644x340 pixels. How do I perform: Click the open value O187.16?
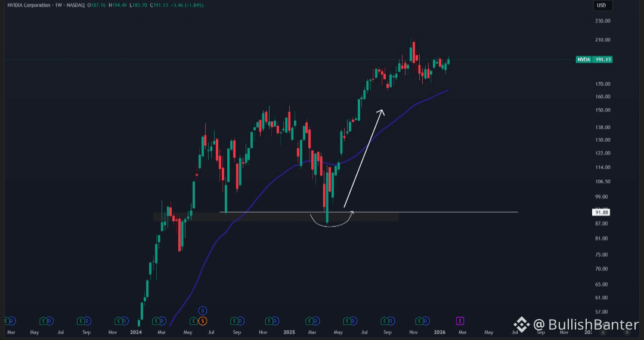[x=97, y=5]
